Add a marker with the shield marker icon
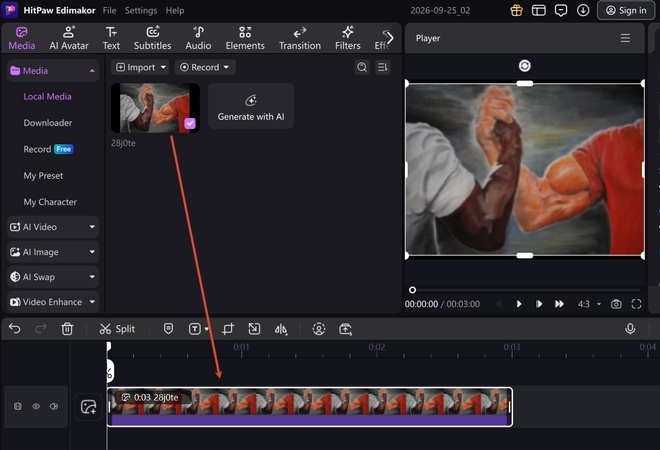This screenshot has height=450, width=660. coord(168,329)
